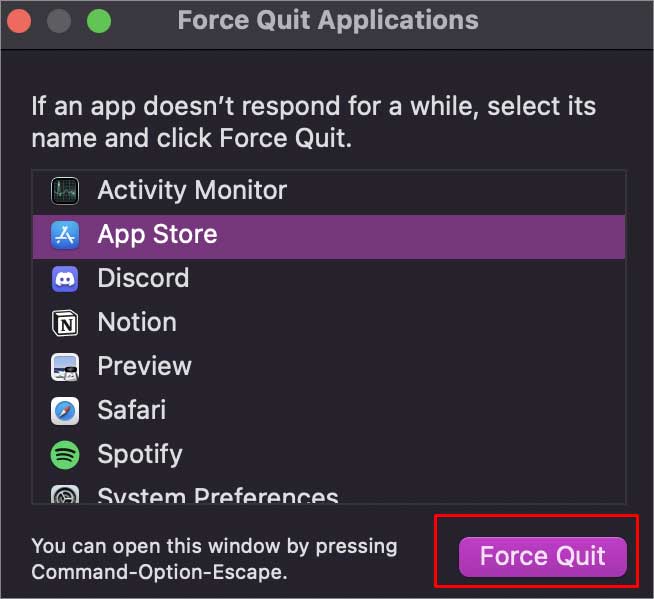The width and height of the screenshot is (654, 599).
Task: Click the Discord logo icon
Action: (65, 279)
